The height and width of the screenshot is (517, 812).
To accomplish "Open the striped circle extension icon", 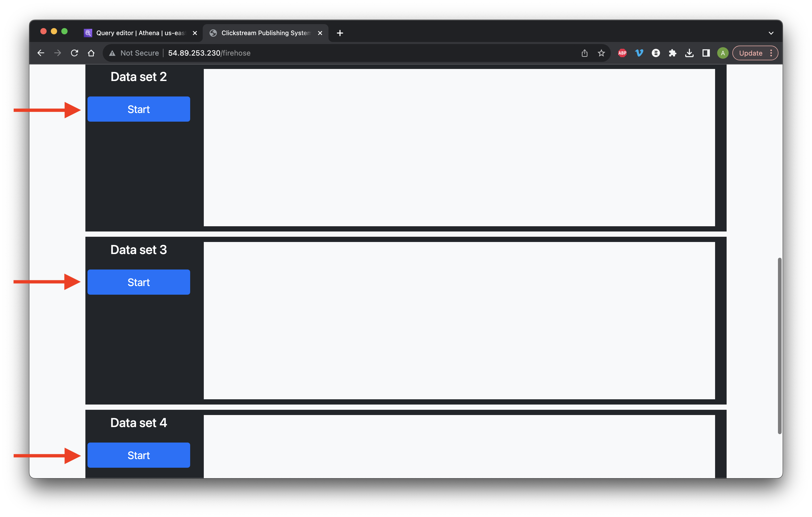I will [656, 53].
